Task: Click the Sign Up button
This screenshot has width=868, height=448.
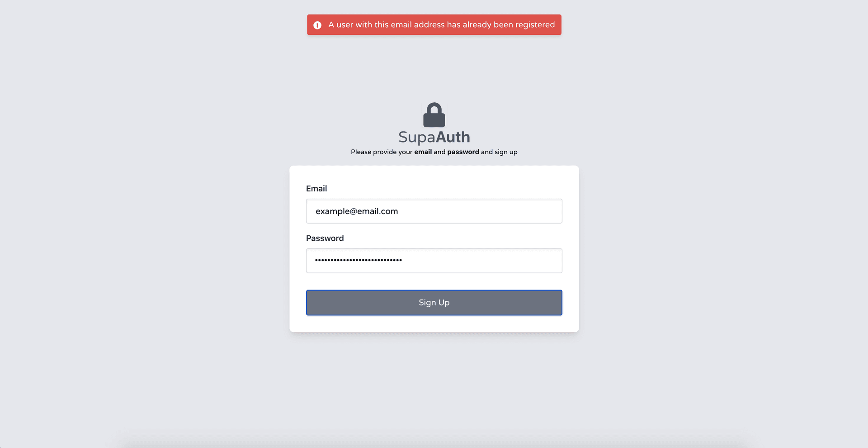Action: click(x=434, y=303)
